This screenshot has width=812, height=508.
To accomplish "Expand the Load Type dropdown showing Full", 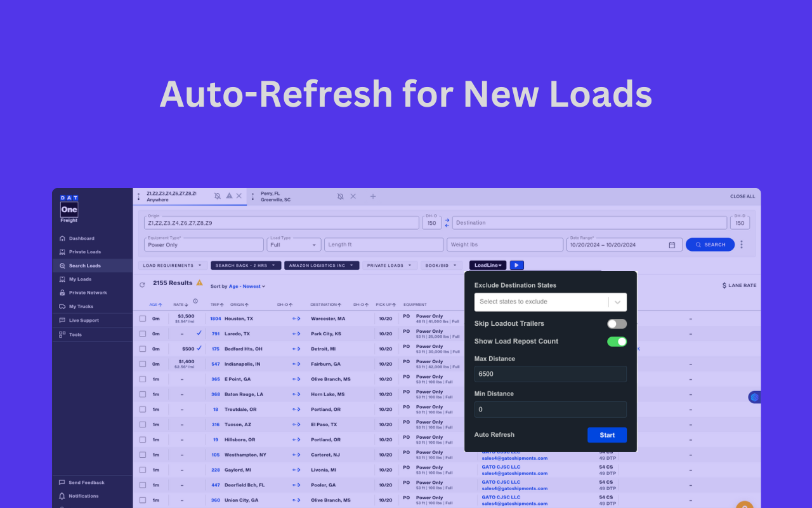I will click(x=314, y=244).
